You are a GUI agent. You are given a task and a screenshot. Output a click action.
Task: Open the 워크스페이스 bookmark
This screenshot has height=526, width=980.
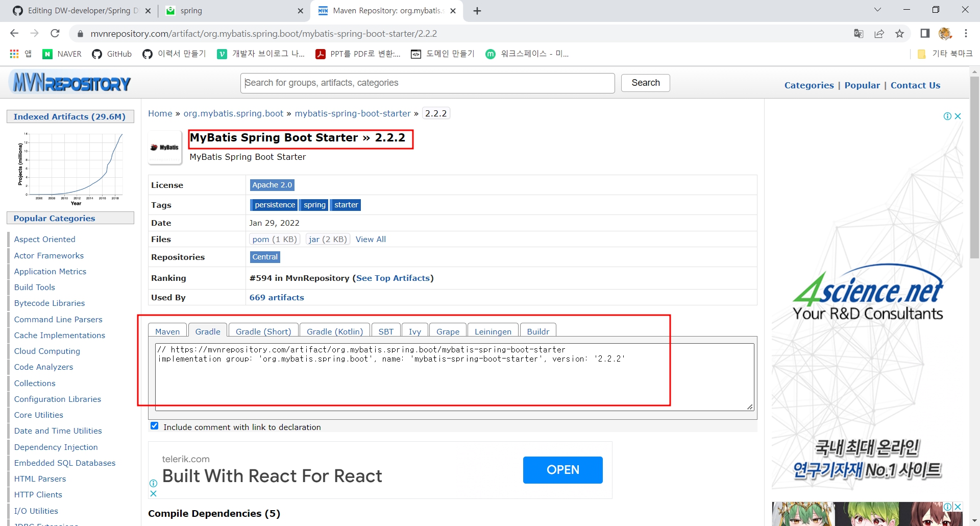click(x=527, y=54)
